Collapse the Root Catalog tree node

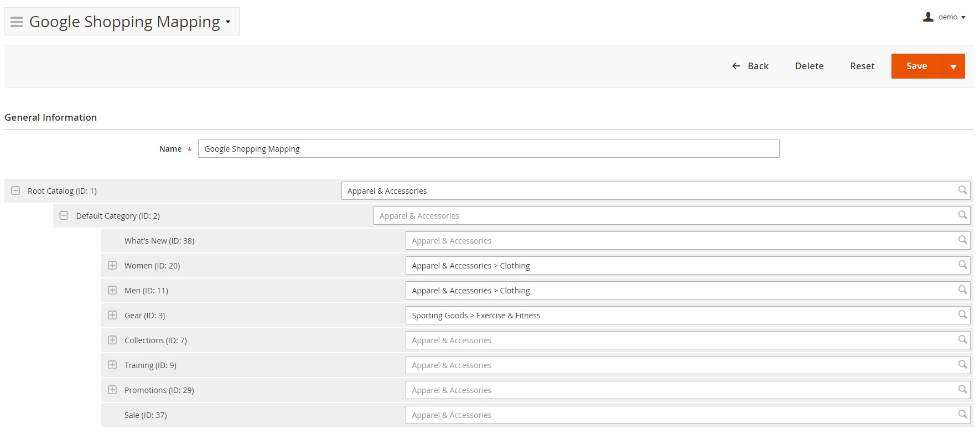pyautogui.click(x=15, y=190)
